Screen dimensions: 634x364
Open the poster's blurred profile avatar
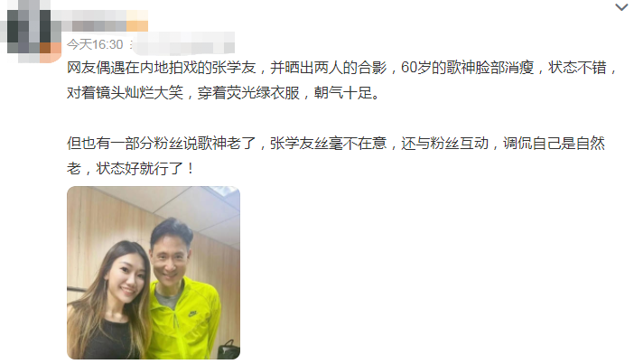coord(32,32)
